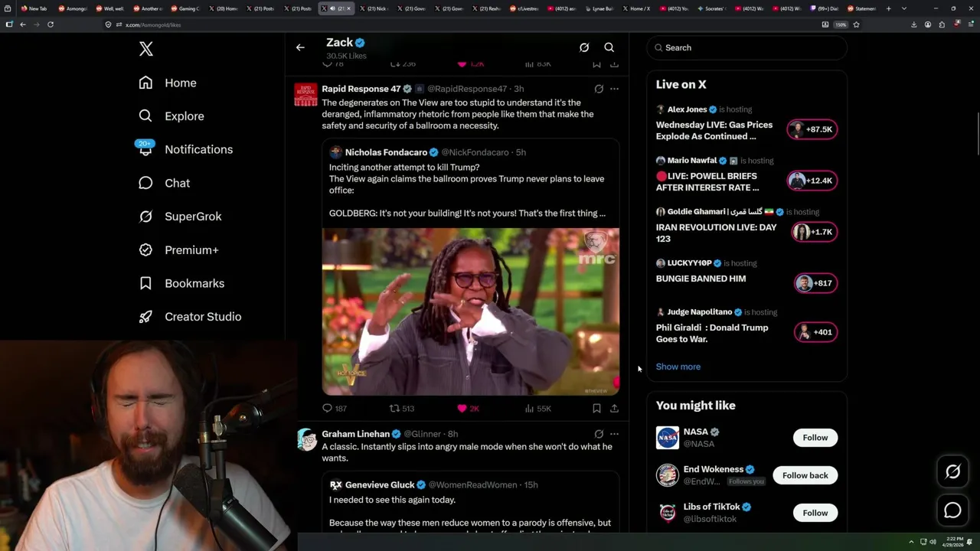Join Alex Jones live with +87.5K
The image size is (980, 551).
tap(812, 129)
